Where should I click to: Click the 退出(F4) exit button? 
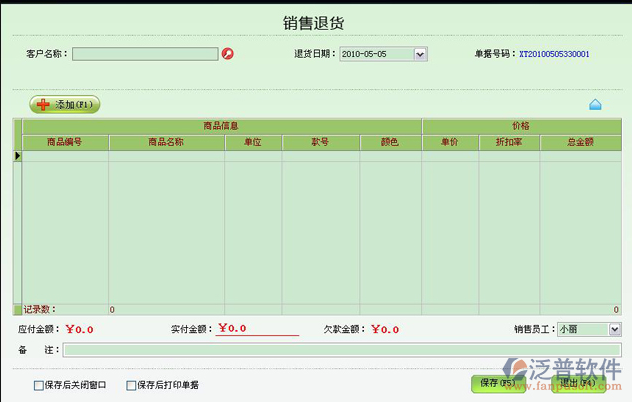[579, 383]
